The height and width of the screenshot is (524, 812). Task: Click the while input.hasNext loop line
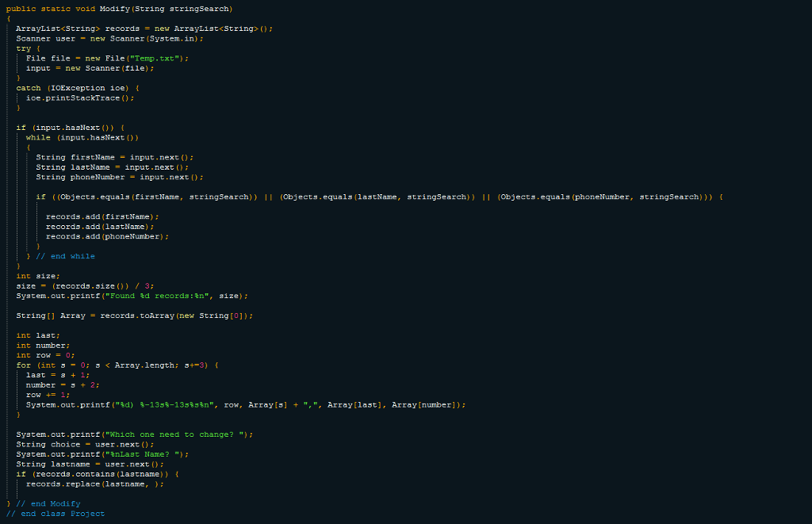coord(82,138)
